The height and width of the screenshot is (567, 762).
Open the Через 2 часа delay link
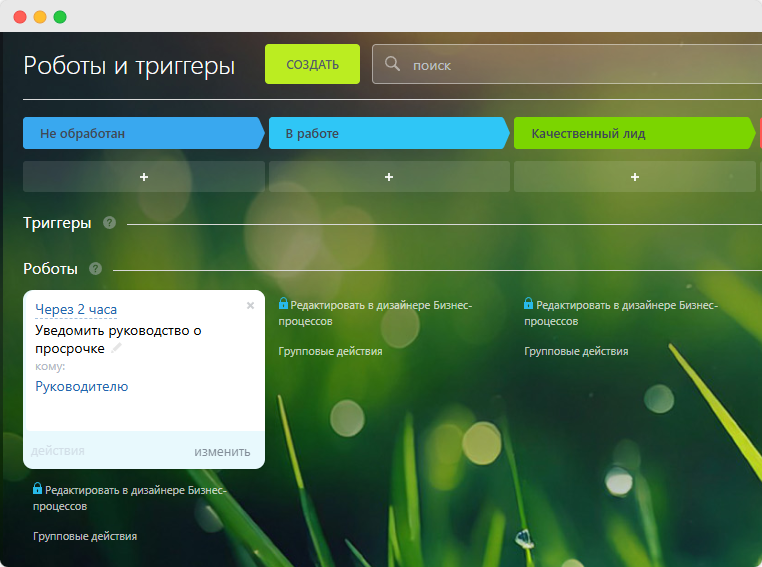[x=76, y=309]
